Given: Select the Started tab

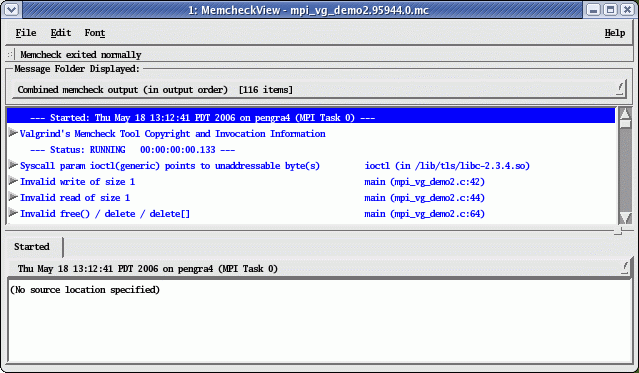Looking at the screenshot, I should pos(34,247).
